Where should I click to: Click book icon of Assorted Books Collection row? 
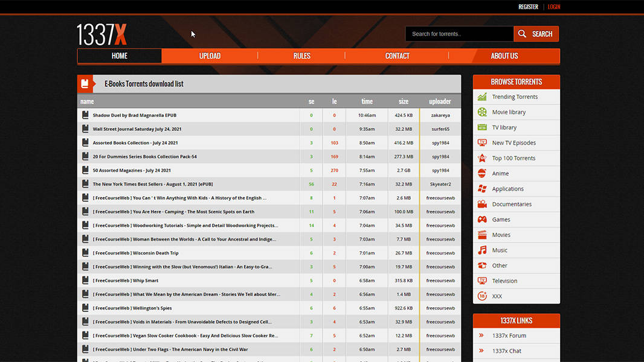coord(85,142)
